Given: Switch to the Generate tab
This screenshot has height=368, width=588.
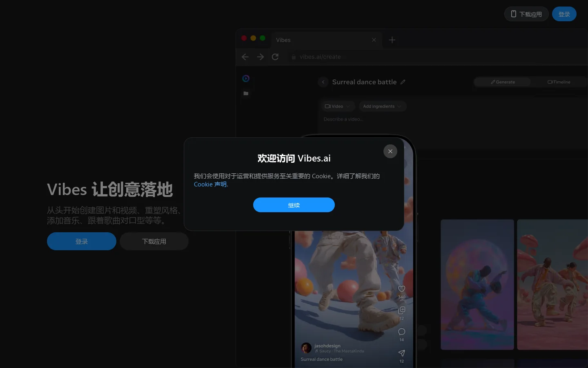Looking at the screenshot, I should click(503, 82).
